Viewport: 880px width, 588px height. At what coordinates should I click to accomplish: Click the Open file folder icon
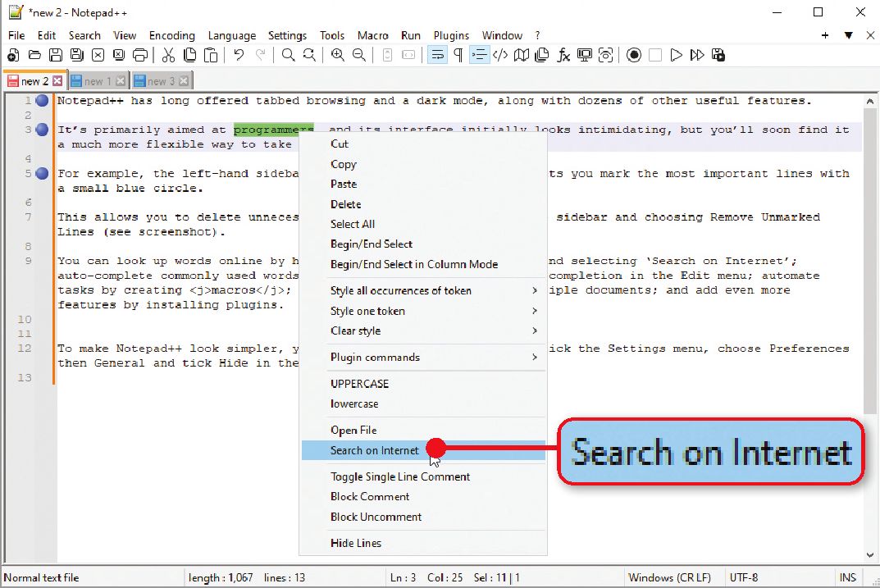pyautogui.click(x=34, y=55)
